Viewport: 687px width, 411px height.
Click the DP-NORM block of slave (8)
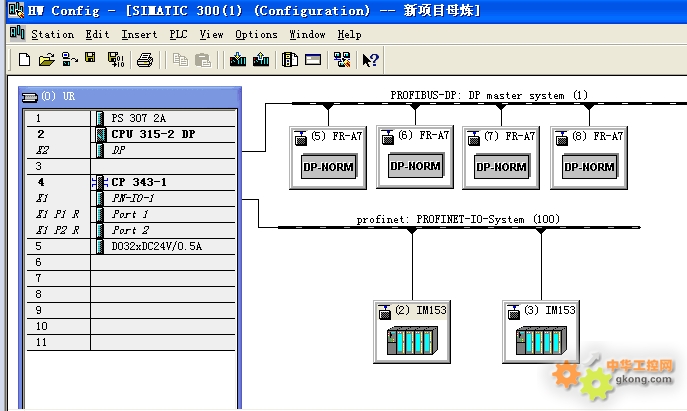(589, 167)
